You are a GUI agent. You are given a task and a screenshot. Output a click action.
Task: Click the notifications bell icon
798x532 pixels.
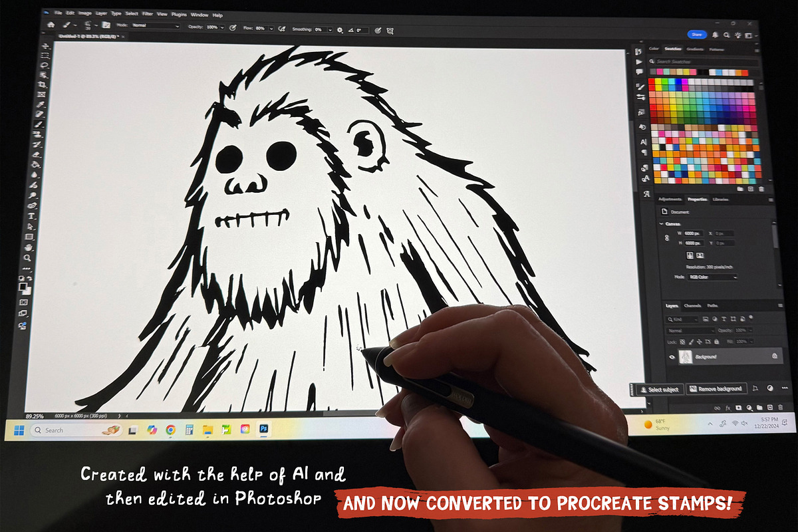pos(715,35)
